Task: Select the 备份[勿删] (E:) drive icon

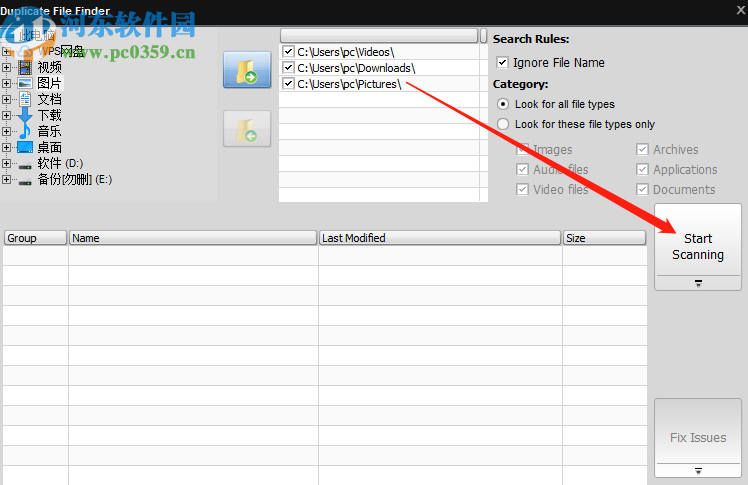Action: pos(25,181)
